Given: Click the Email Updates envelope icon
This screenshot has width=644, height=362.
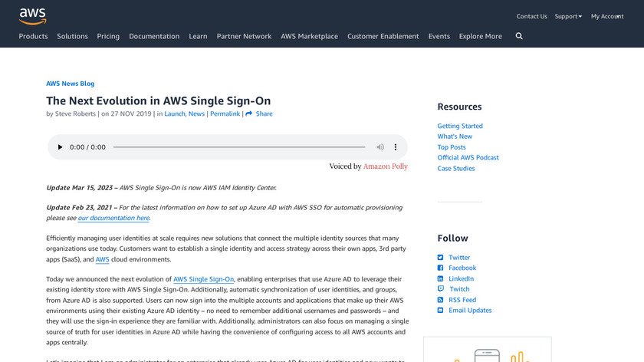Looking at the screenshot, I should (440, 310).
